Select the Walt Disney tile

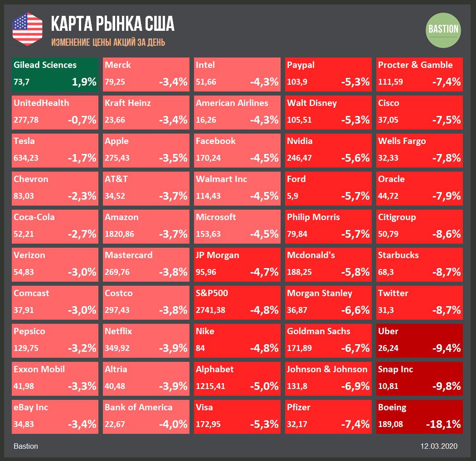tap(328, 112)
